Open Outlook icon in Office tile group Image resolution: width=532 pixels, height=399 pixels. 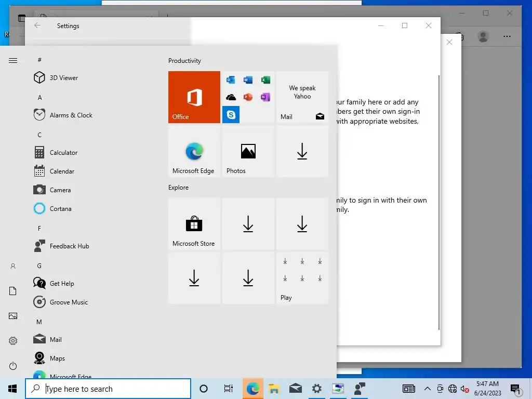231,79
